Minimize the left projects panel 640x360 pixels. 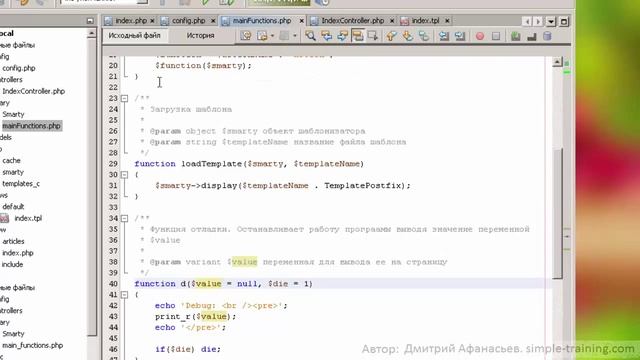tap(90, 20)
